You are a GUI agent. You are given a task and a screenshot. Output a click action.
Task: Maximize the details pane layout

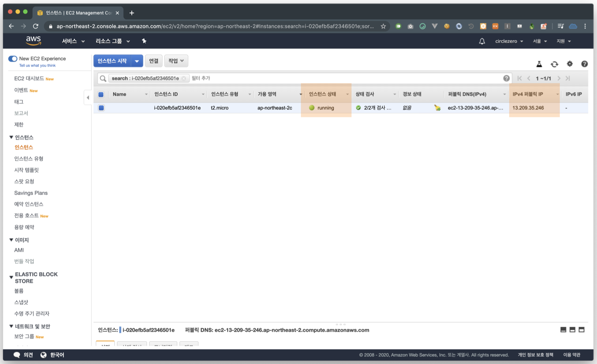pyautogui.click(x=581, y=330)
